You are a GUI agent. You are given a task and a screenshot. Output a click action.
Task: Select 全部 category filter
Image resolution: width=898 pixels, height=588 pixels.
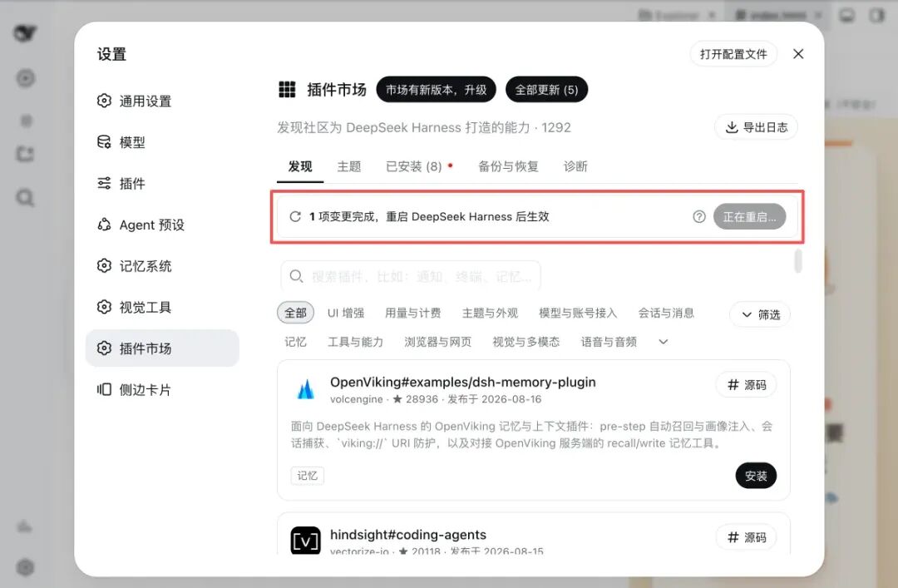295,313
